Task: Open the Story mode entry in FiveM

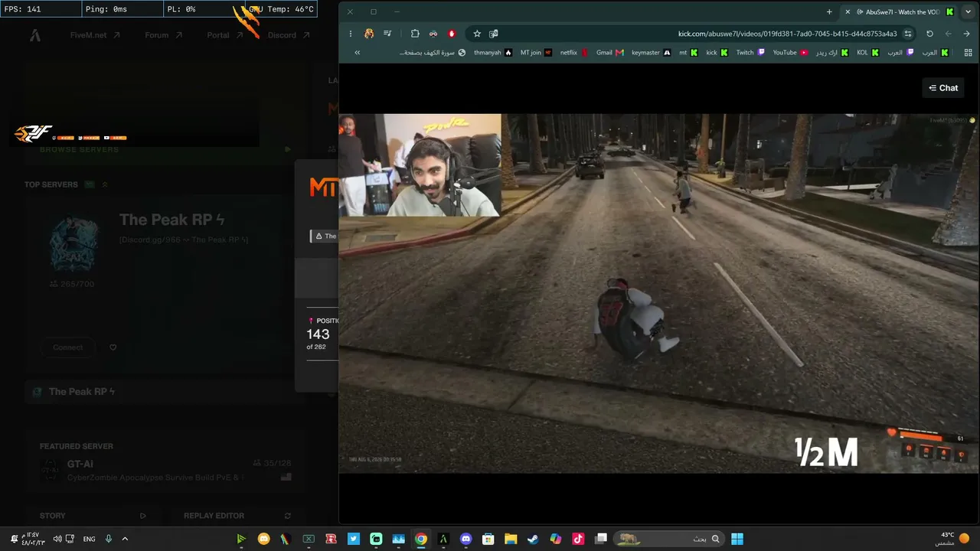Action: point(92,516)
